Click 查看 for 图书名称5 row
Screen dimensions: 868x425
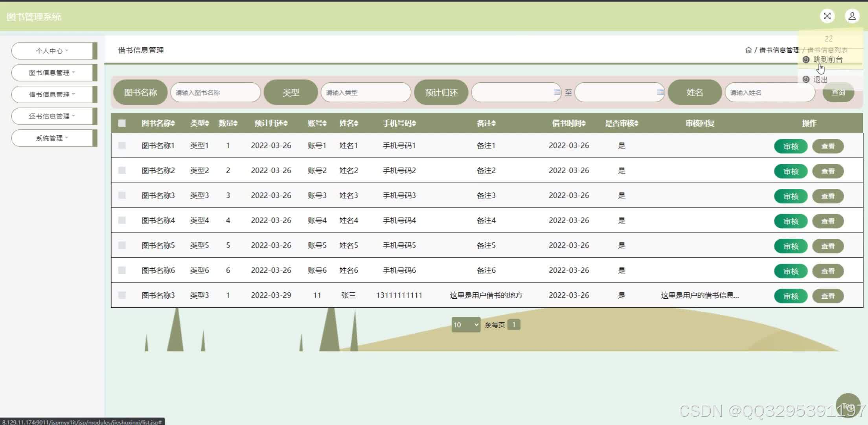828,246
